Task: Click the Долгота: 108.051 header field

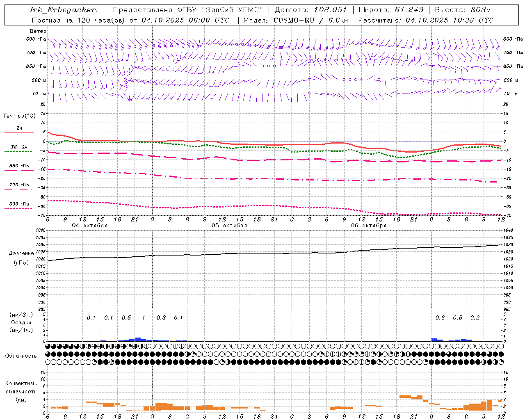Action: 311,10
